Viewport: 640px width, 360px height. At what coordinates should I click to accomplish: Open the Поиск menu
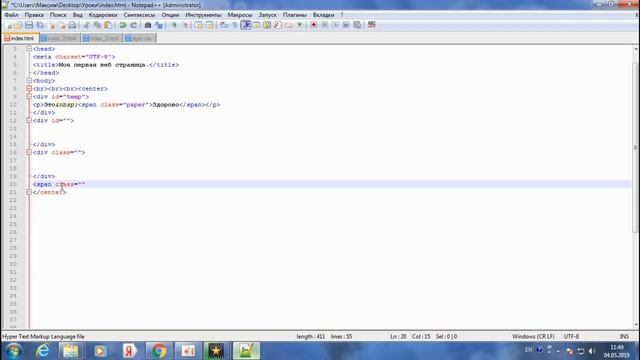pyautogui.click(x=58, y=15)
